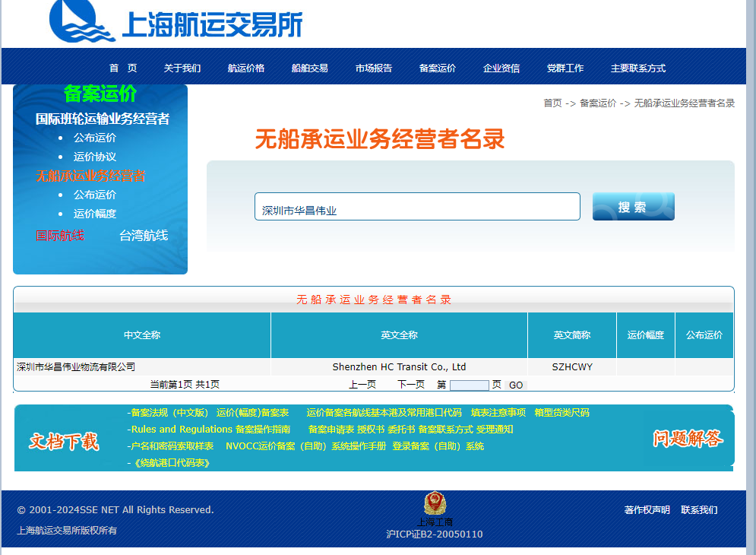Screen dimensions: 756x555
Task: Click the 搜索 search button
Action: [634, 207]
